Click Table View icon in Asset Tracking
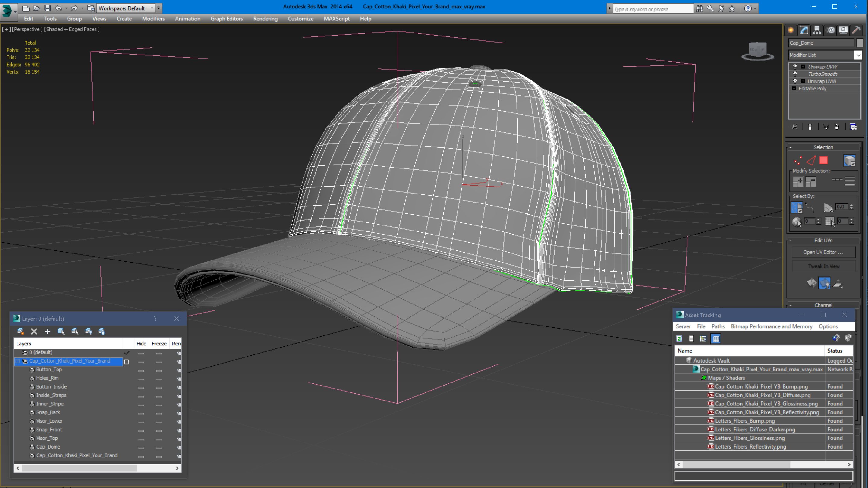The image size is (868, 488). point(716,339)
